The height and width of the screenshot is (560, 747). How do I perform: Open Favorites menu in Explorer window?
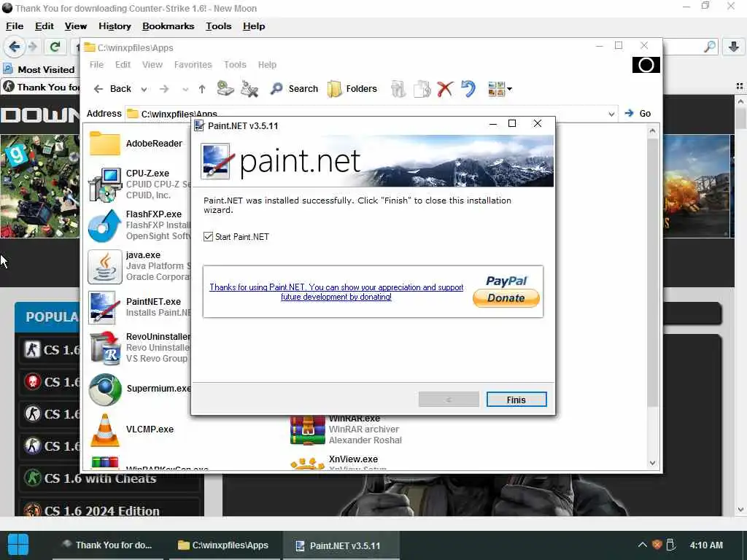pyautogui.click(x=193, y=65)
